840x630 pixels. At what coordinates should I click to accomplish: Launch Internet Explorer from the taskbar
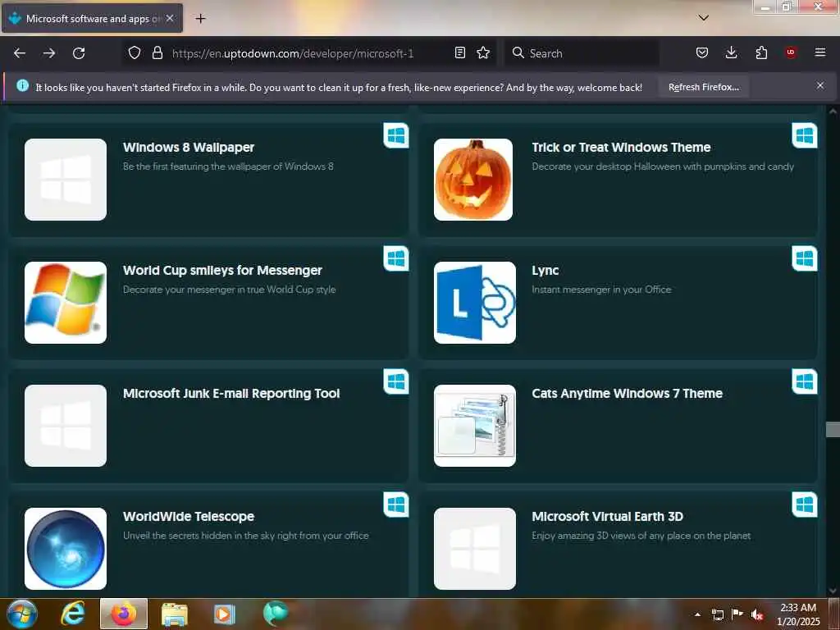pos(73,614)
